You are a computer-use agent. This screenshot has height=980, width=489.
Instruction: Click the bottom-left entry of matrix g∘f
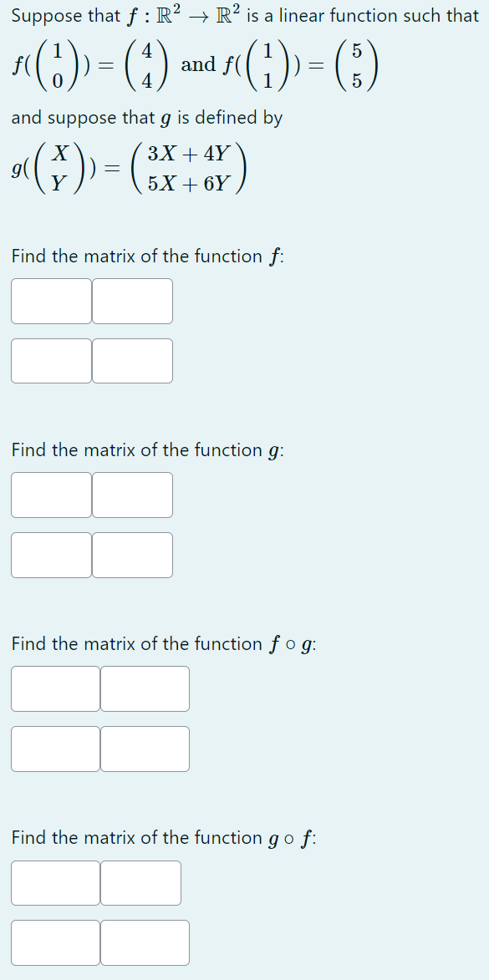[53, 942]
